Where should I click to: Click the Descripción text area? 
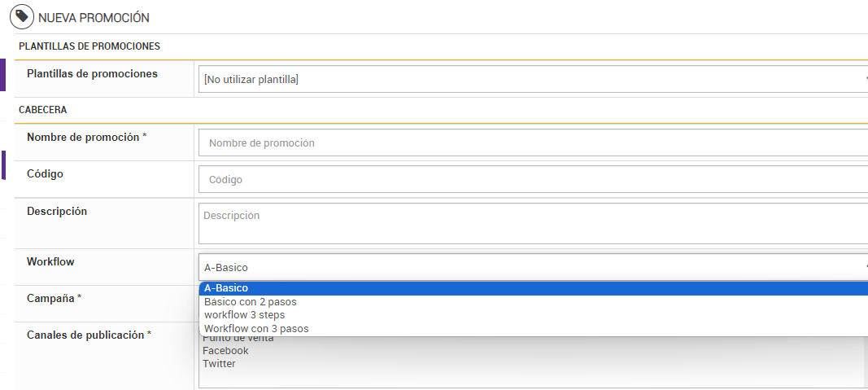[533, 223]
